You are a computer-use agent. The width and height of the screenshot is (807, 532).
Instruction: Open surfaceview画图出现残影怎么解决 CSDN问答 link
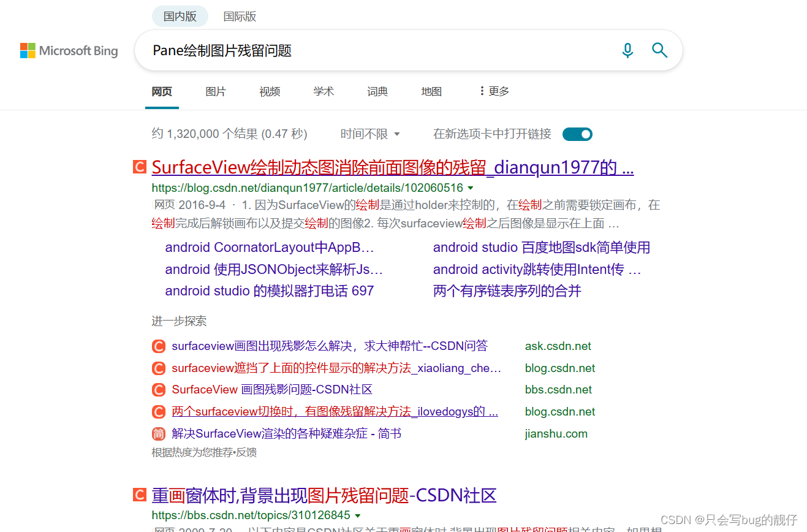330,346
